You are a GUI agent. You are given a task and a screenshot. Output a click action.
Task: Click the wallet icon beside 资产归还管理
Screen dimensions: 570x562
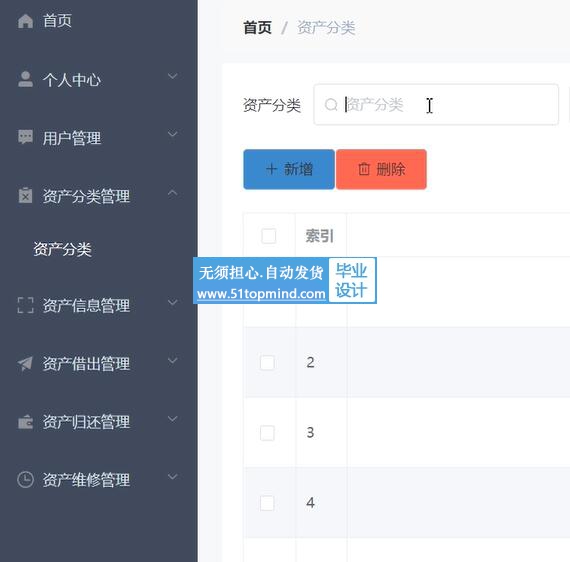25,422
